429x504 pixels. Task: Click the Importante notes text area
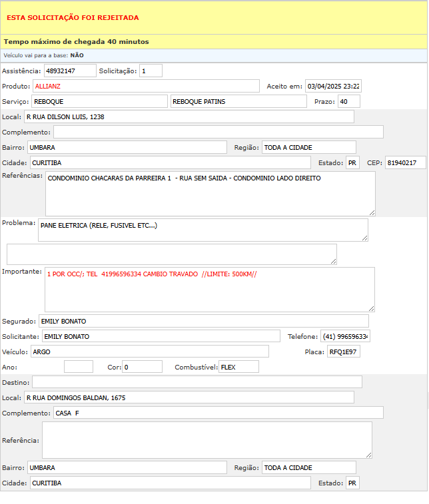(210, 289)
